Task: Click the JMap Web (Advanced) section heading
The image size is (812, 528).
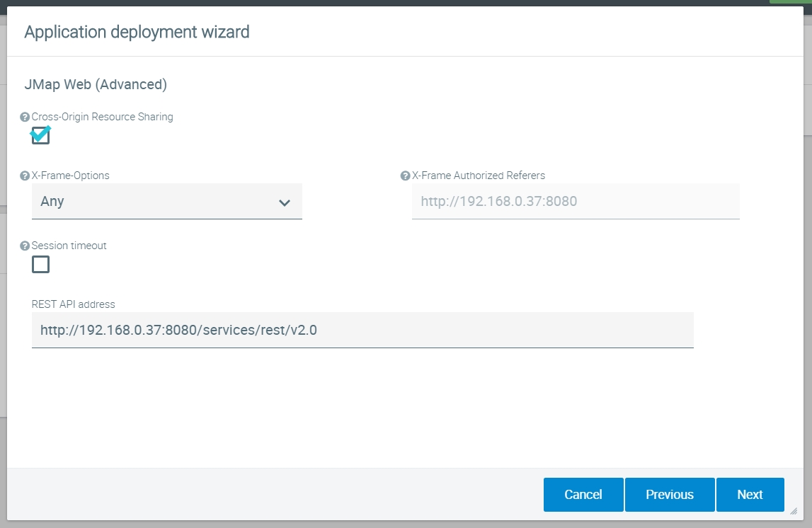Action: 96,85
